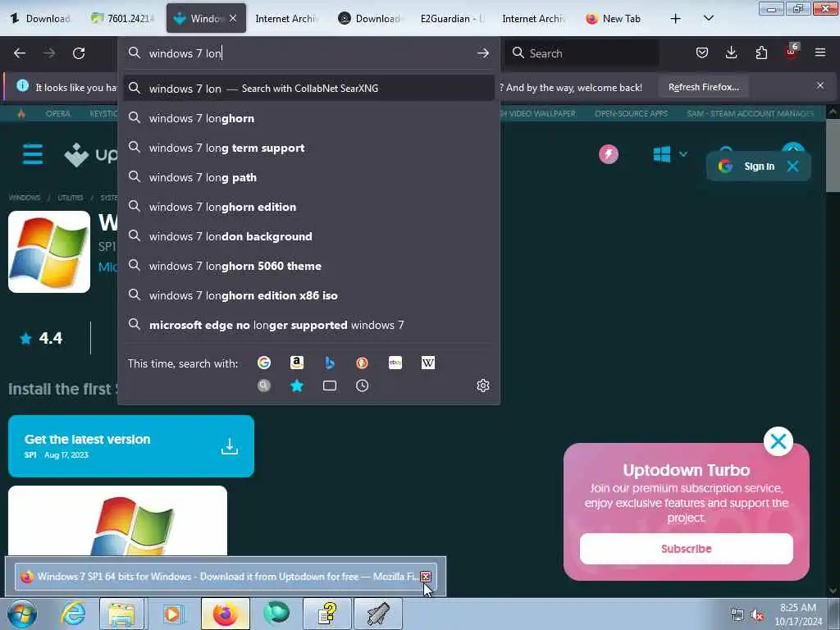Search this time with Bing
Viewport: 840px width, 630px height.
tap(330, 363)
